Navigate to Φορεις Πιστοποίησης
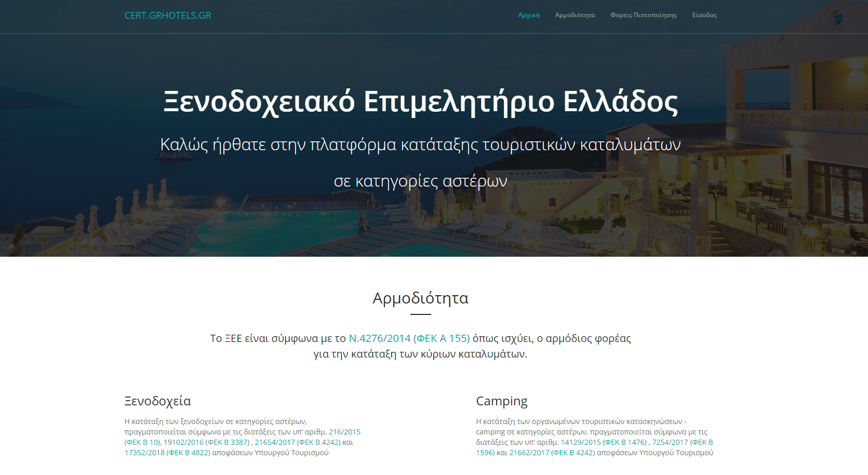This screenshot has width=868, height=475. 643,15
